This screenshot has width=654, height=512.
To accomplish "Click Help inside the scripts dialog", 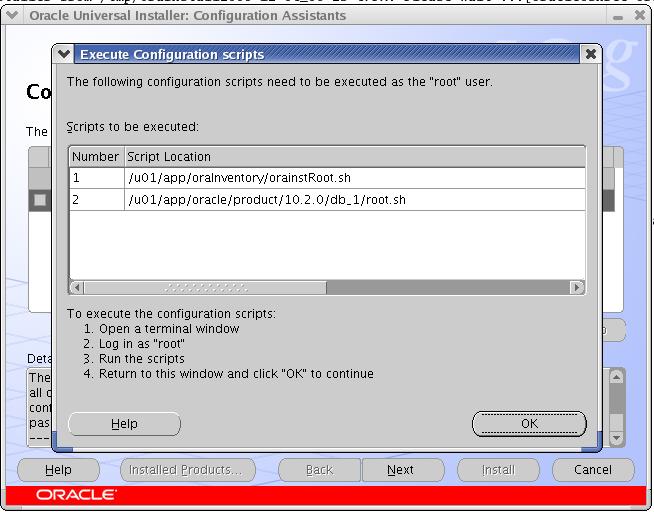I will 124,424.
